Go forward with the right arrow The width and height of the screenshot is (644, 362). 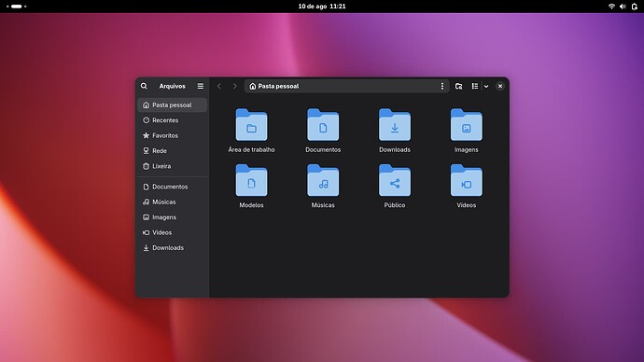coord(234,86)
